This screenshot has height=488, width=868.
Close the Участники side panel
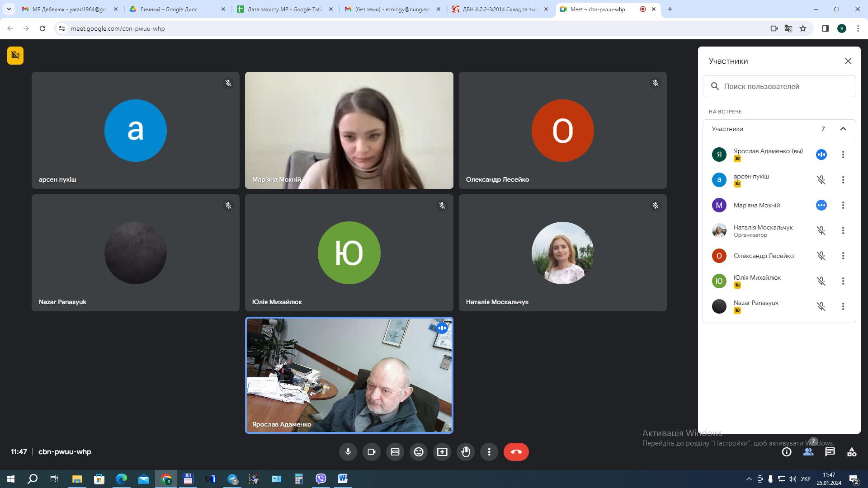click(848, 61)
